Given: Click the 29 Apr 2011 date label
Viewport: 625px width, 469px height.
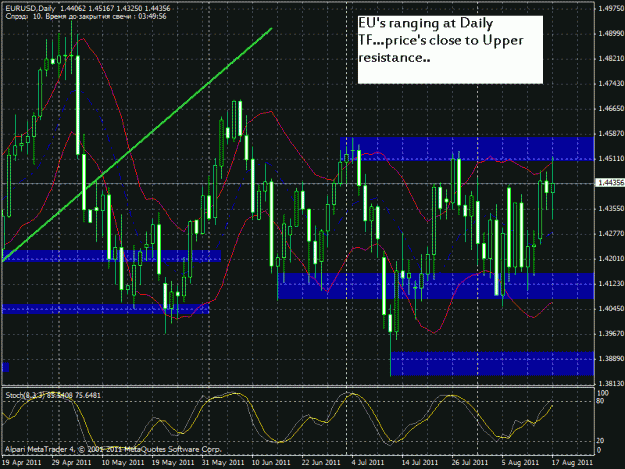Looking at the screenshot, I should point(71,462).
